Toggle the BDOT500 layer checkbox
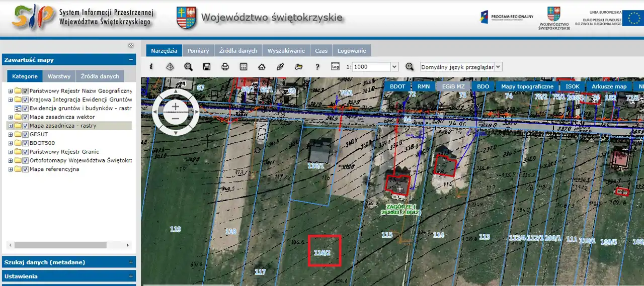The width and height of the screenshot is (644, 286). pos(25,143)
